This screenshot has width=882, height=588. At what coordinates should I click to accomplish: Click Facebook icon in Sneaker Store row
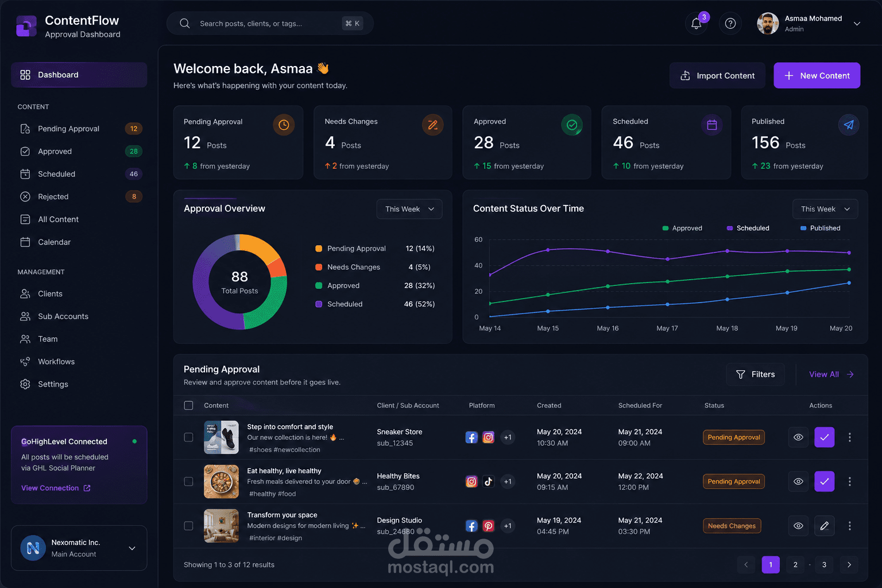tap(471, 437)
